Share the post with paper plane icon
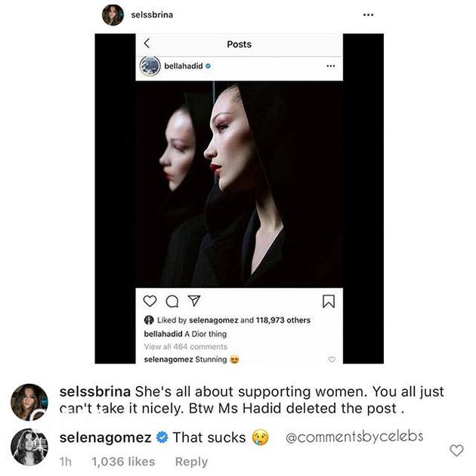This screenshot has width=476, height=476. tap(193, 301)
